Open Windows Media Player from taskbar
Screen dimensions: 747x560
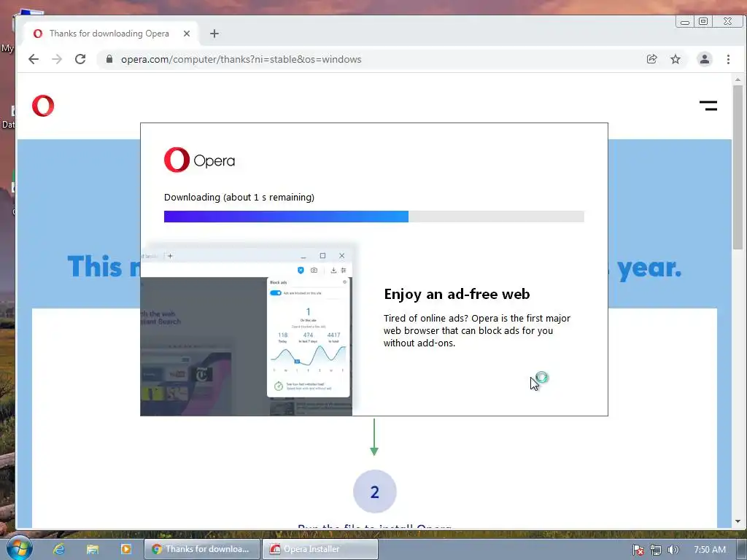[x=125, y=549]
